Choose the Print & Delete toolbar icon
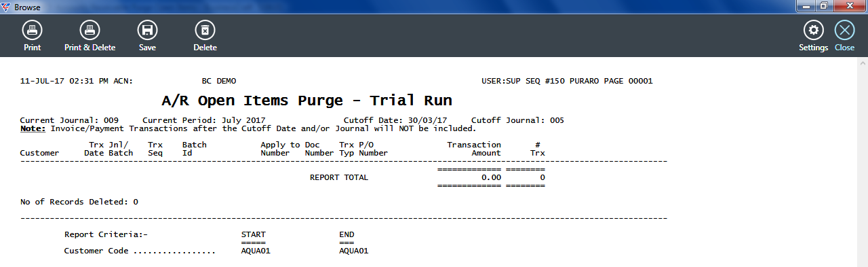Image resolution: width=868 pixels, height=267 pixels. [90, 36]
